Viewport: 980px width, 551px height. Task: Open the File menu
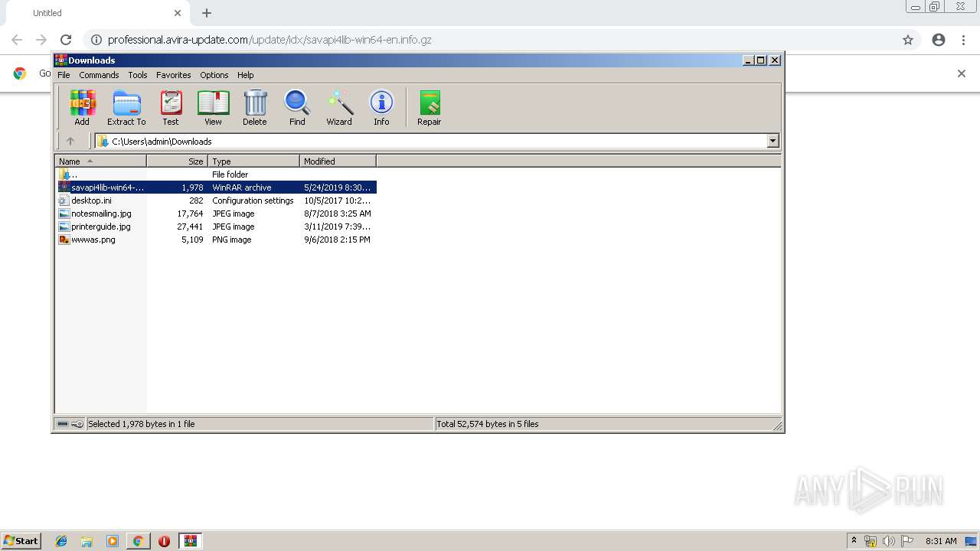pyautogui.click(x=64, y=75)
